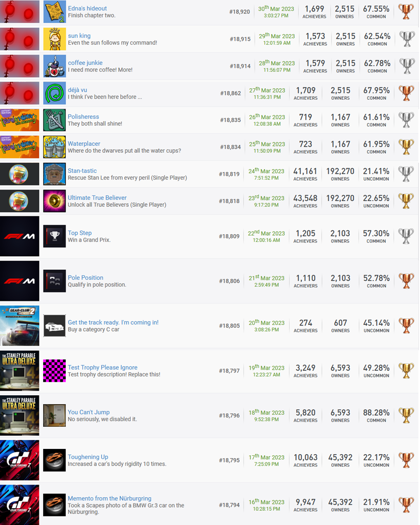
Task: Click the Top Step trophy cup icon
Action: 55,236
